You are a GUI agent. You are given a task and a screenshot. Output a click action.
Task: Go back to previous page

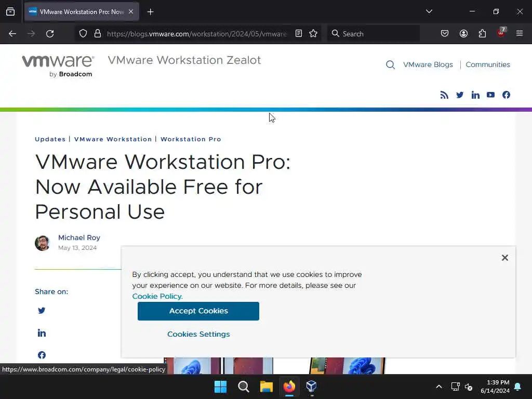(12, 34)
